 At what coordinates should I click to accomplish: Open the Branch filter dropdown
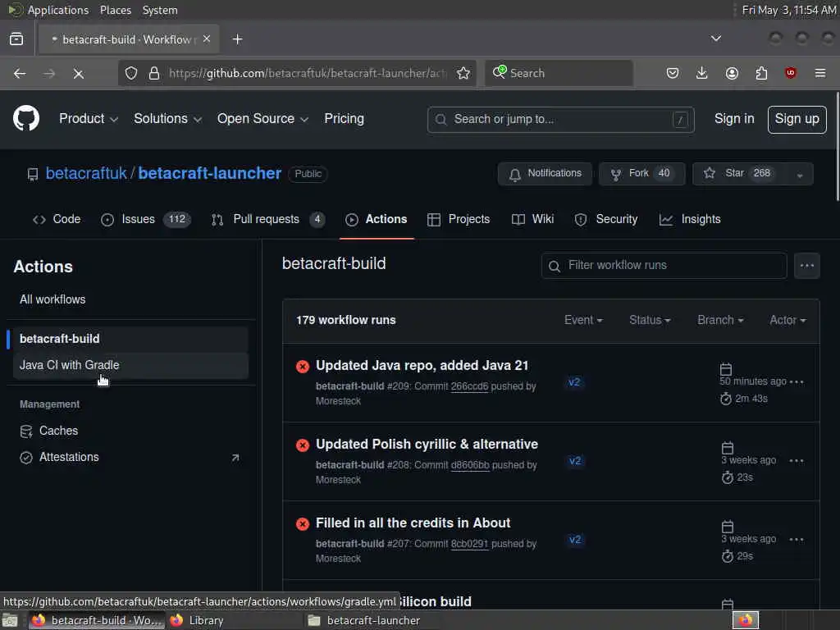(x=720, y=320)
